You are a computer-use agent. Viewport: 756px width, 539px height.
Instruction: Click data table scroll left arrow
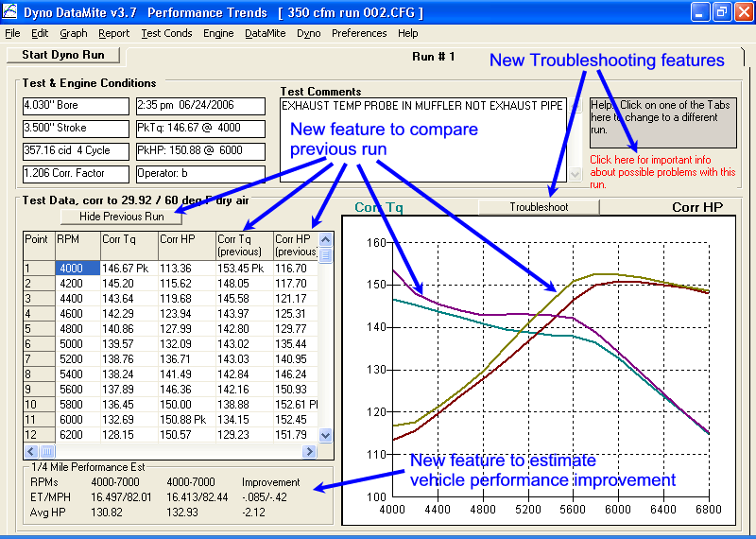pyautogui.click(x=31, y=452)
